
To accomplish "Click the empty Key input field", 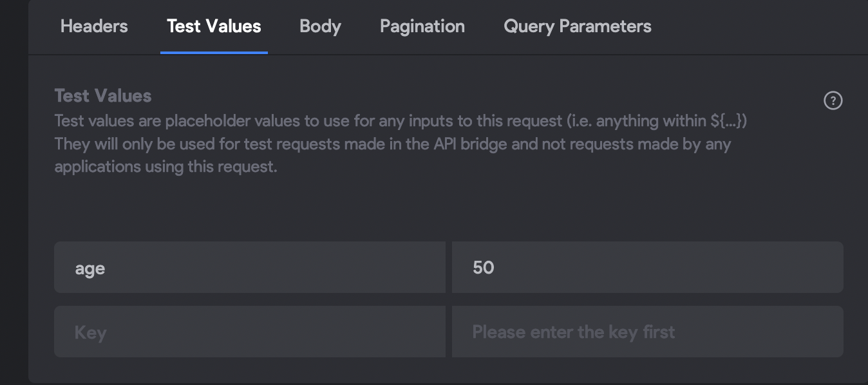I will pyautogui.click(x=249, y=332).
